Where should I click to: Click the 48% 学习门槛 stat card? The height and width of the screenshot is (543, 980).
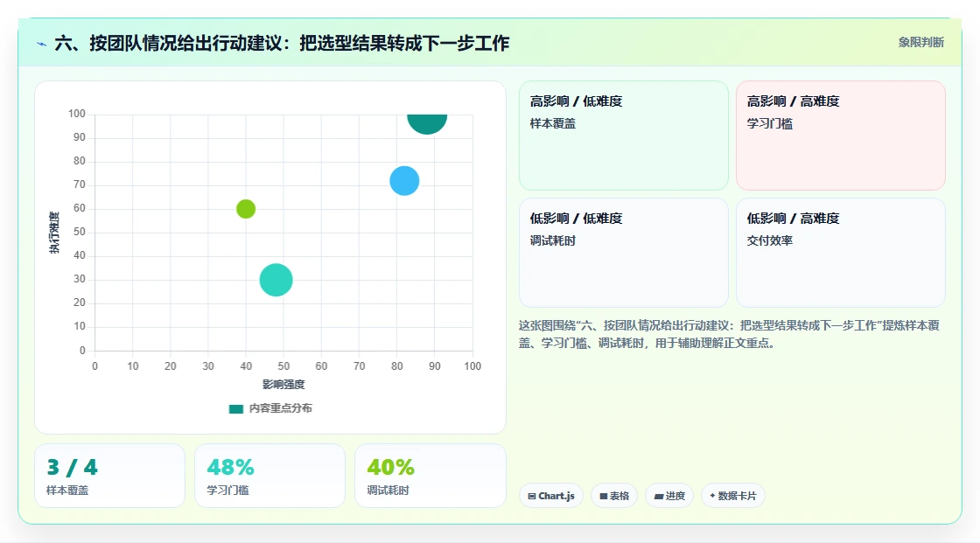[270, 477]
